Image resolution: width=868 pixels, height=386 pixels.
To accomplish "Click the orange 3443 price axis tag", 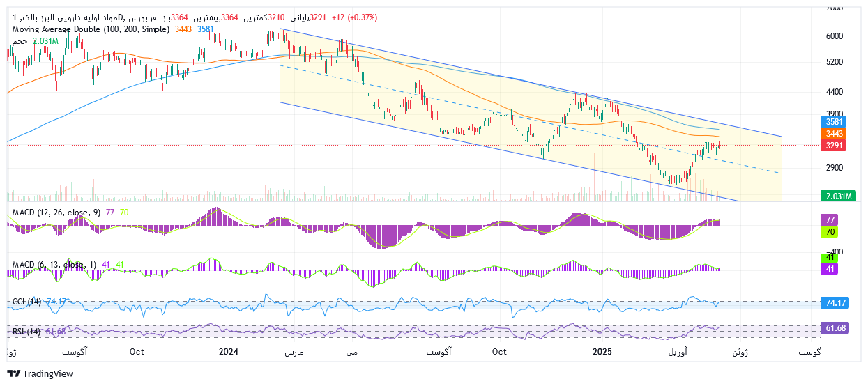I will (x=835, y=133).
